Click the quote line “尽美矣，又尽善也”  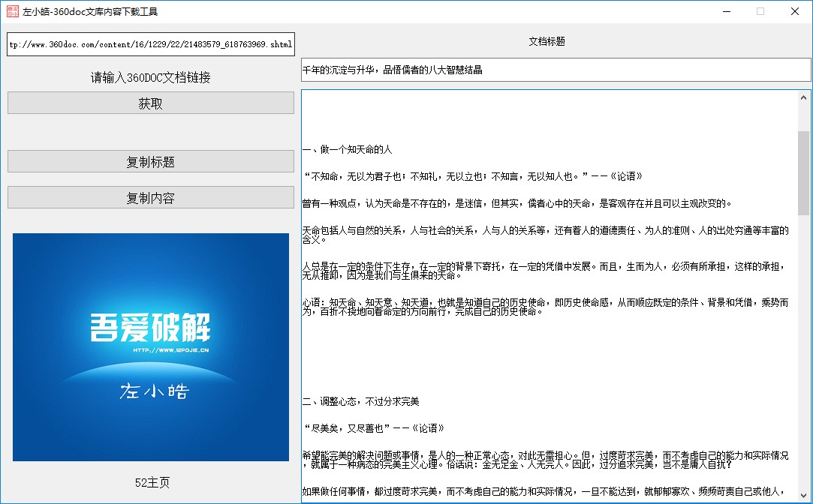coord(373,428)
